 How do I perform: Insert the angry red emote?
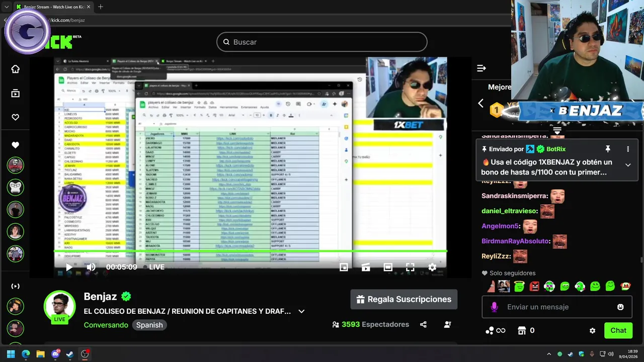[534, 286]
